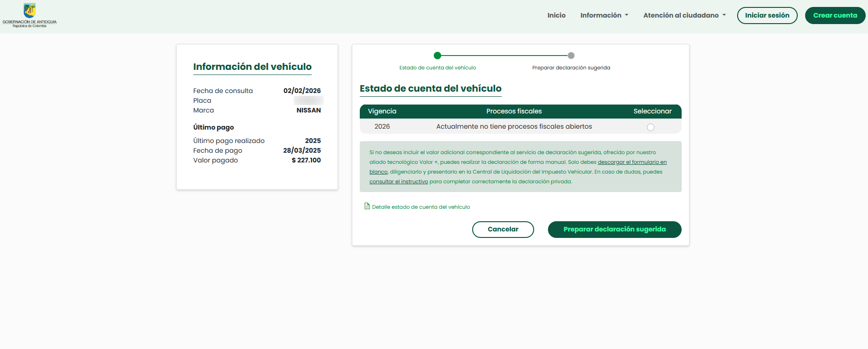Open Detalle estado de cuenta del vehículo link
This screenshot has height=349, width=868.
point(421,207)
